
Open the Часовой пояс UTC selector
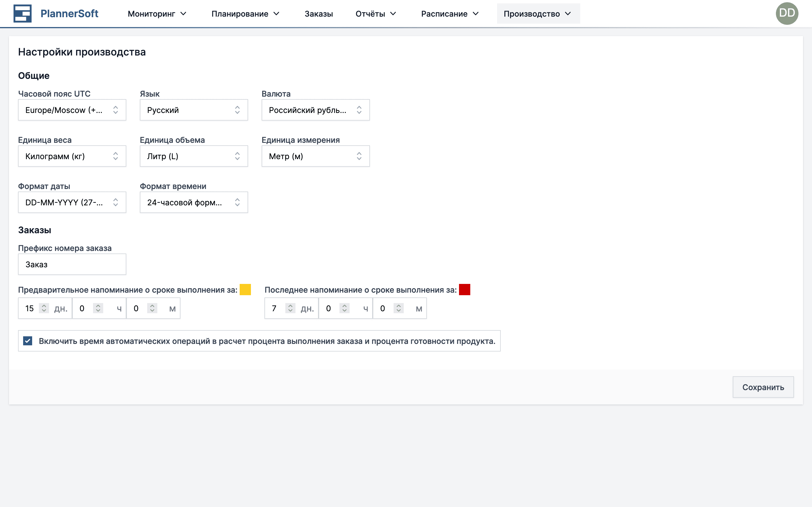[x=72, y=110]
